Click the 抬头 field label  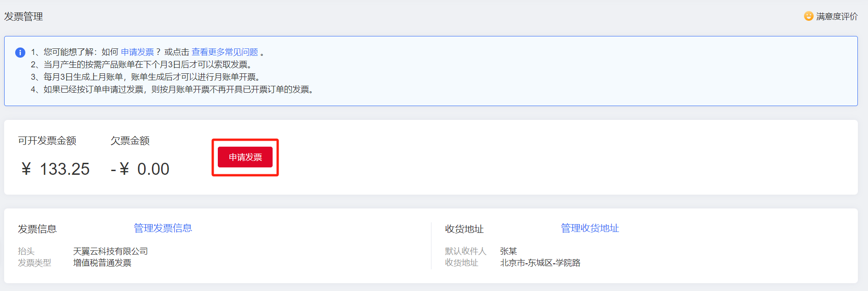point(26,251)
